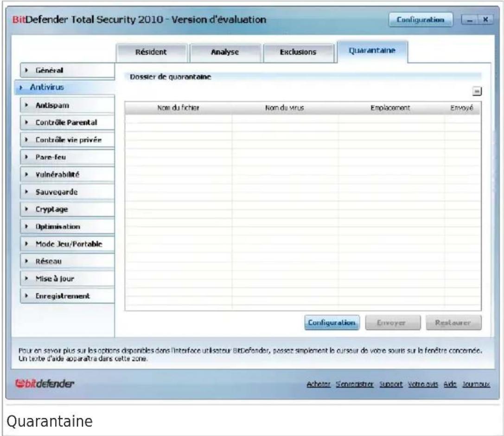Sort by Nom du virus column

285,108
